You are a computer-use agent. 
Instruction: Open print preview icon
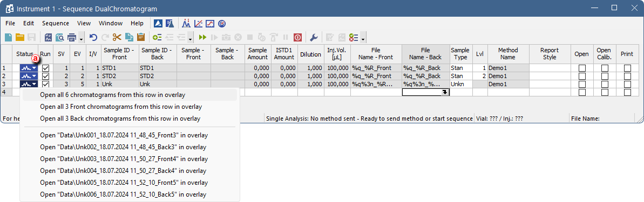59,37
